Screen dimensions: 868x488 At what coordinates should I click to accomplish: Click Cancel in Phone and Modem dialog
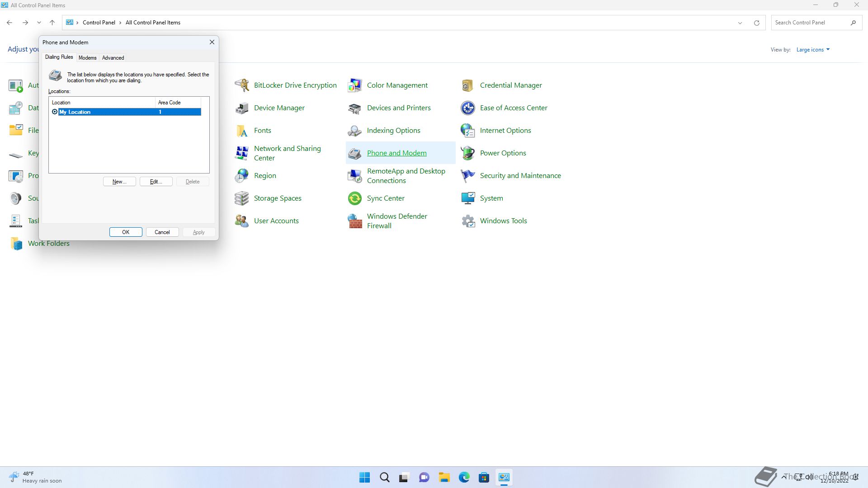click(162, 232)
